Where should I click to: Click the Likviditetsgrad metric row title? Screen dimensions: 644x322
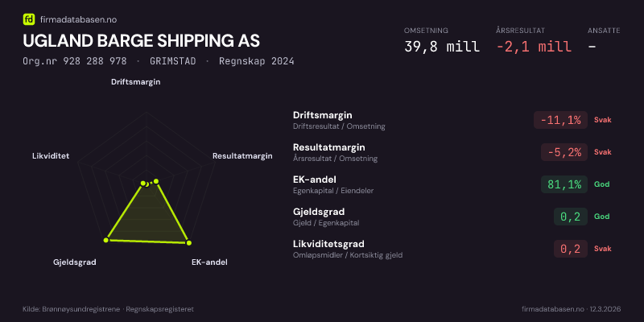click(x=329, y=244)
